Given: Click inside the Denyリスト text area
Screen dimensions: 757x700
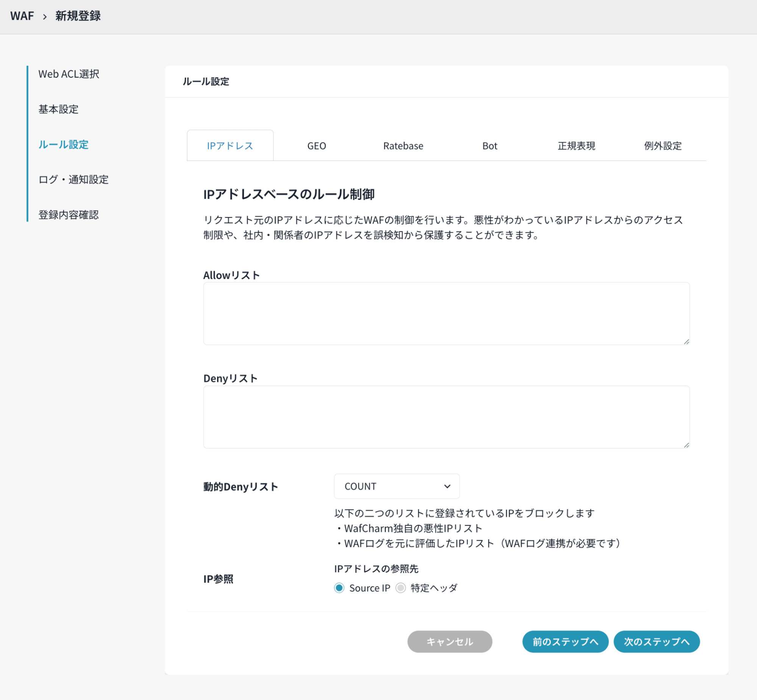Looking at the screenshot, I should pos(446,417).
